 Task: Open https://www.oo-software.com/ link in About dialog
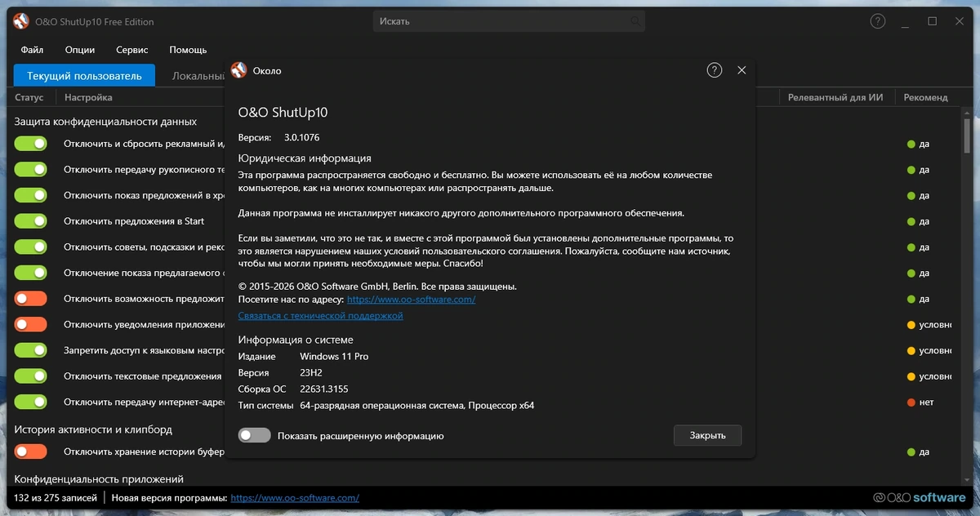pyautogui.click(x=411, y=300)
